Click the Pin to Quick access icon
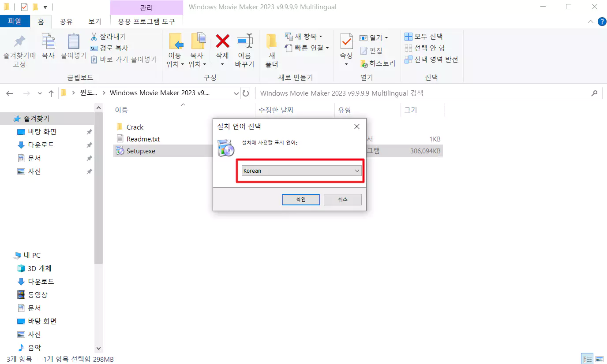This screenshot has width=607, height=364. [19, 42]
